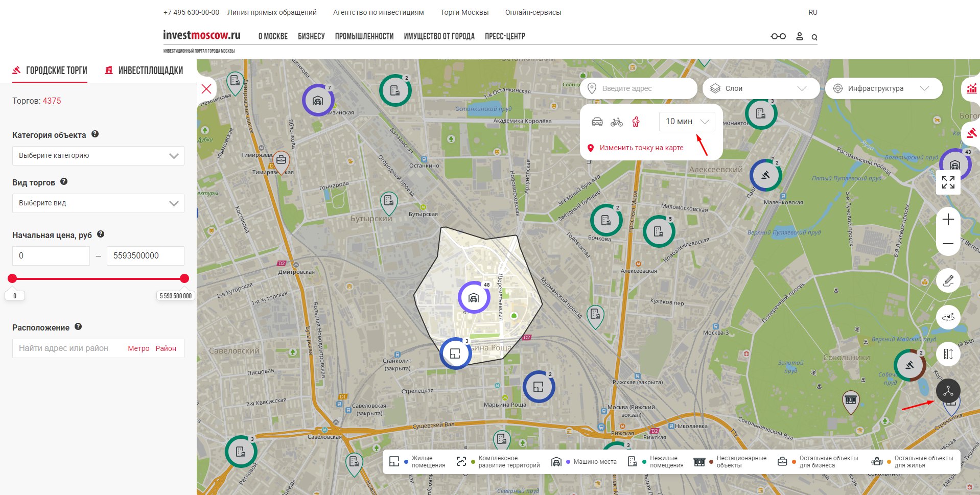The width and height of the screenshot is (980, 495).
Task: Click non-stationary kiosk pin in Sokolniki
Action: point(851,402)
